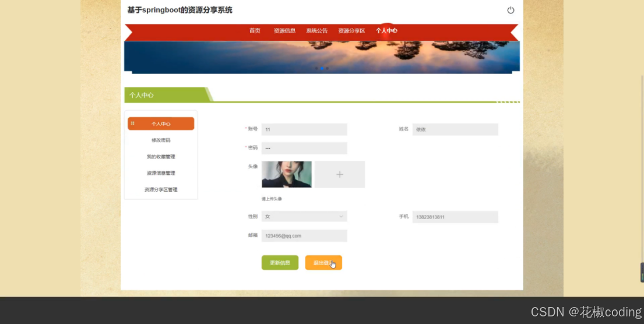Open 资源分享区管理 in the sidebar
This screenshot has width=644, height=324.
click(x=161, y=189)
